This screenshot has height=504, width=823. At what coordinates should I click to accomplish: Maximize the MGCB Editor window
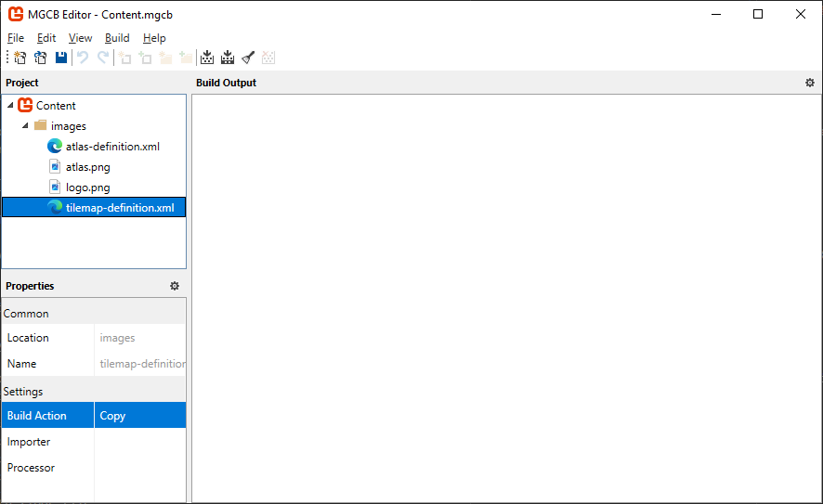point(758,14)
